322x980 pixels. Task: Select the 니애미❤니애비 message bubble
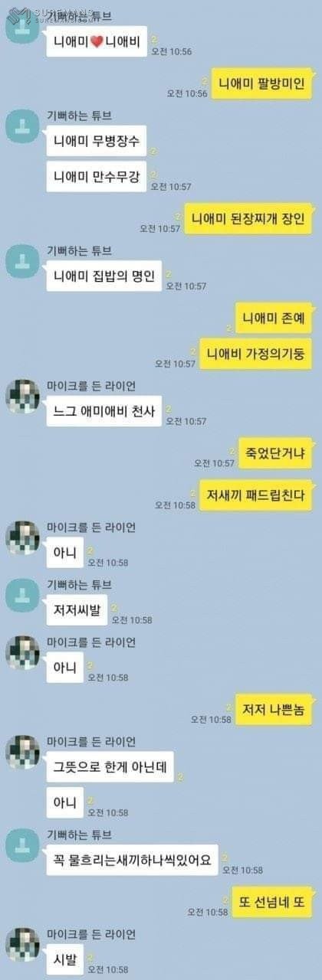click(x=97, y=41)
